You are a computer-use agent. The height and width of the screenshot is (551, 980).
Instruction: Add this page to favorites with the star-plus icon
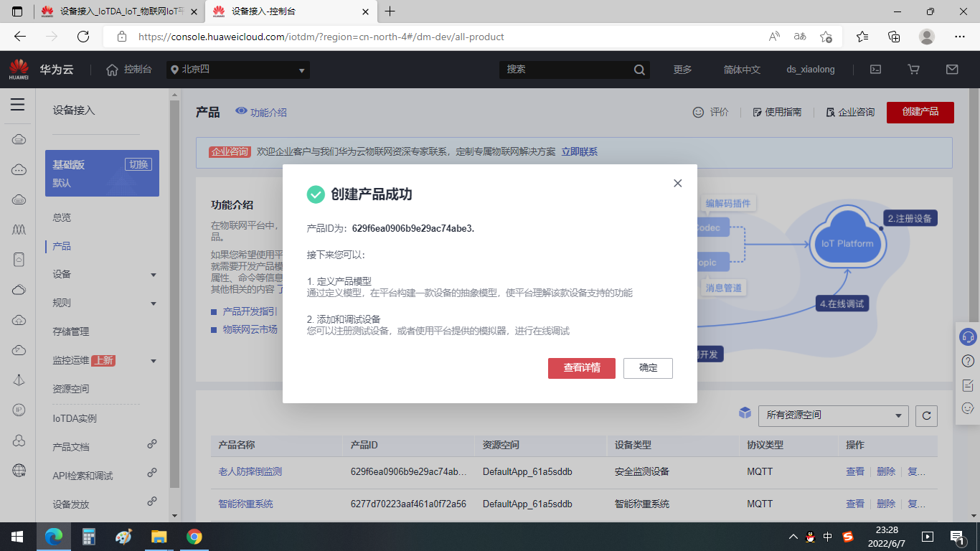(x=826, y=37)
